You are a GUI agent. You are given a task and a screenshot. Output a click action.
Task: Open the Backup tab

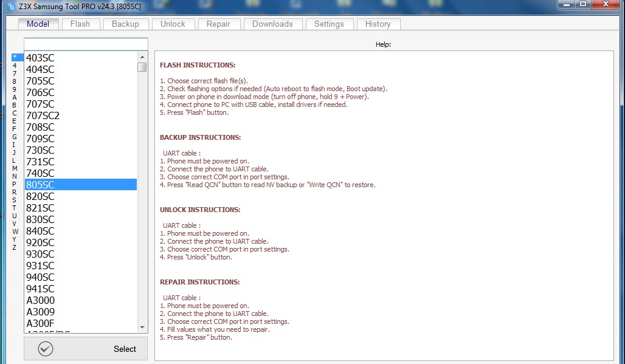(x=126, y=24)
